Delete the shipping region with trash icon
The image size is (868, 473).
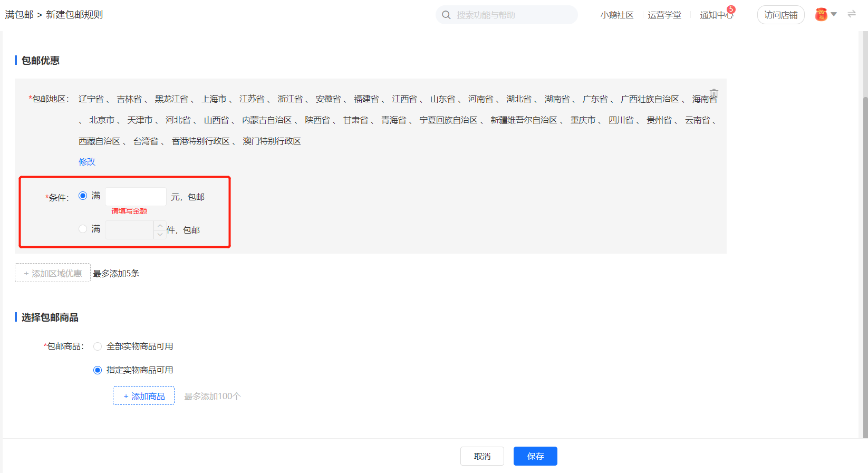713,93
